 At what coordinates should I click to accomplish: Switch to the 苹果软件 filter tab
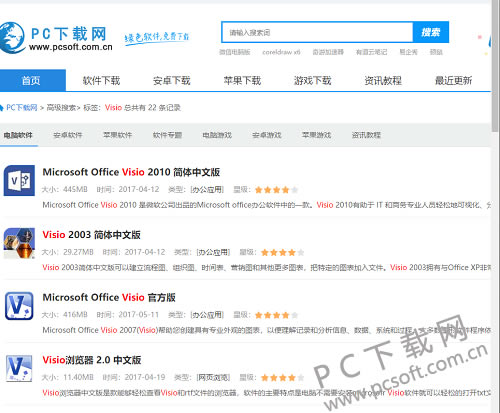pyautogui.click(x=118, y=135)
